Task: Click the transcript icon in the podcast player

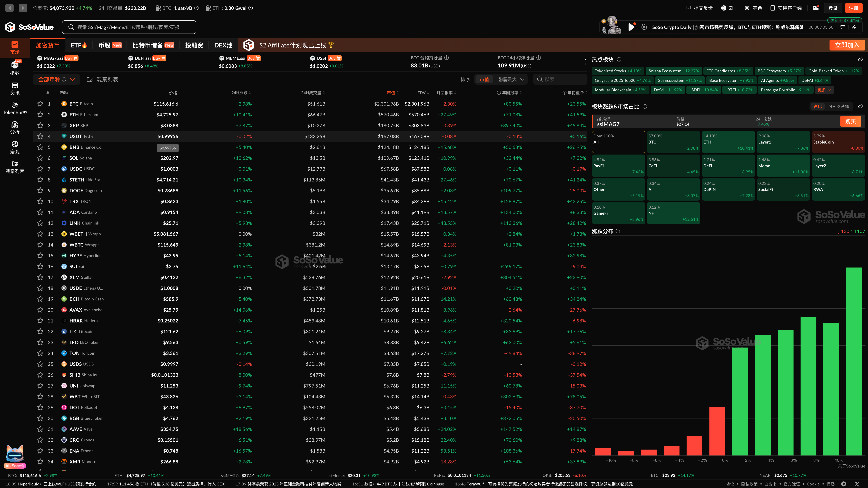Action: (x=843, y=27)
